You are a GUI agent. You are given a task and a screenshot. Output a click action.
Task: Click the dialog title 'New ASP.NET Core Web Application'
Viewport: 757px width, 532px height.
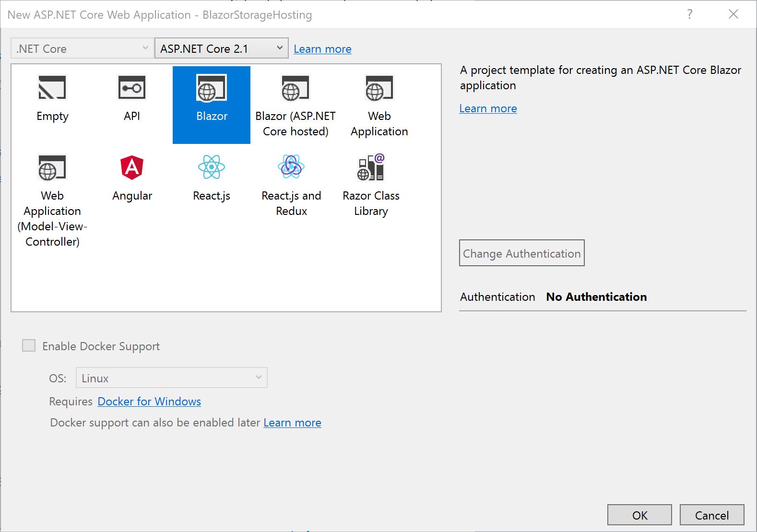coord(99,15)
